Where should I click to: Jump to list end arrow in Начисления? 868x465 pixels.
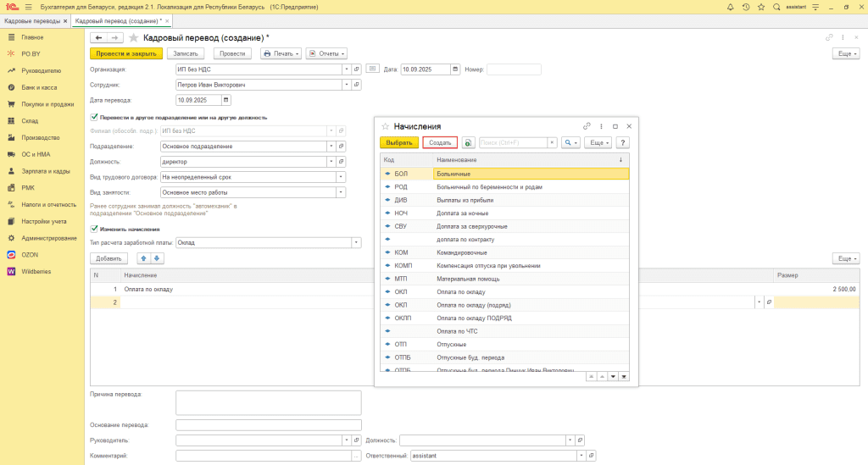point(624,377)
